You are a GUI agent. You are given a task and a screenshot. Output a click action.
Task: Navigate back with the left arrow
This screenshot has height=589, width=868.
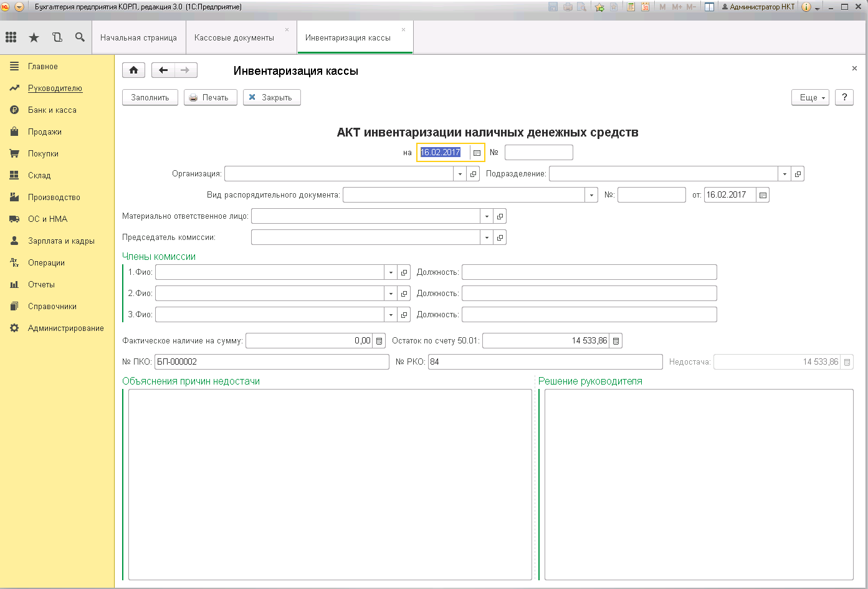click(163, 70)
